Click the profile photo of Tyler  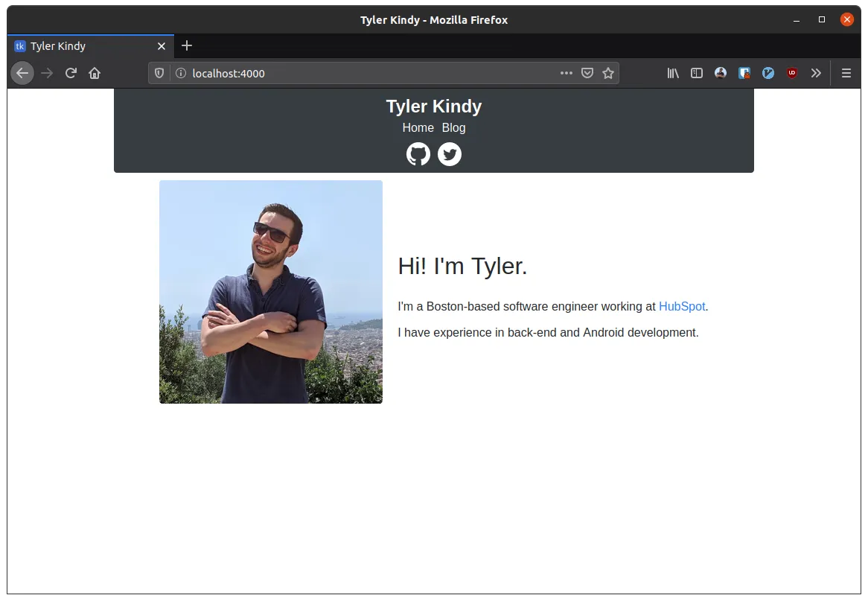point(271,292)
